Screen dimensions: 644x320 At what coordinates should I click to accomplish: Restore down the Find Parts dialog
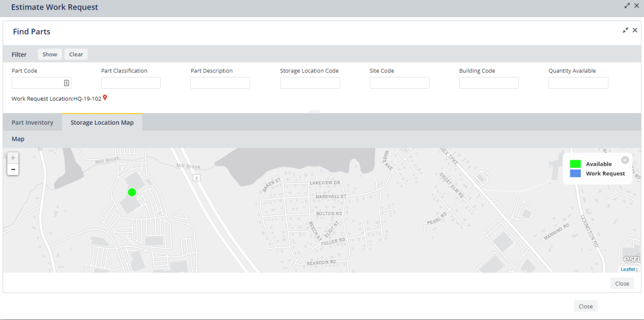(625, 31)
